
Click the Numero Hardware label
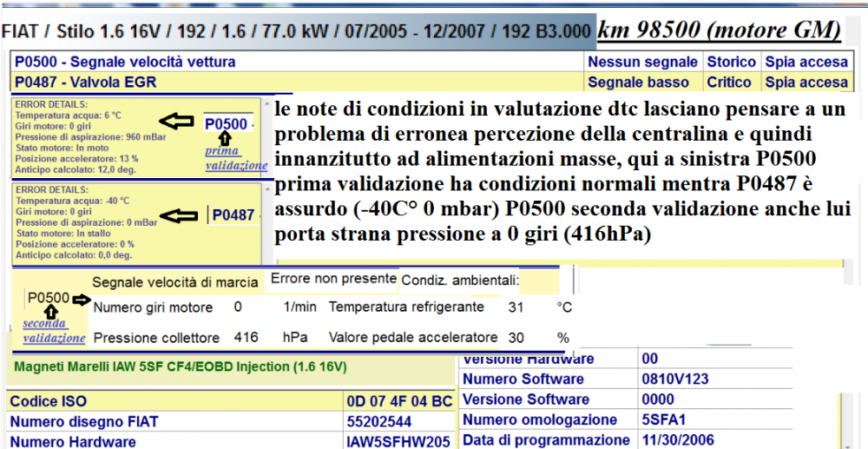coord(73,442)
